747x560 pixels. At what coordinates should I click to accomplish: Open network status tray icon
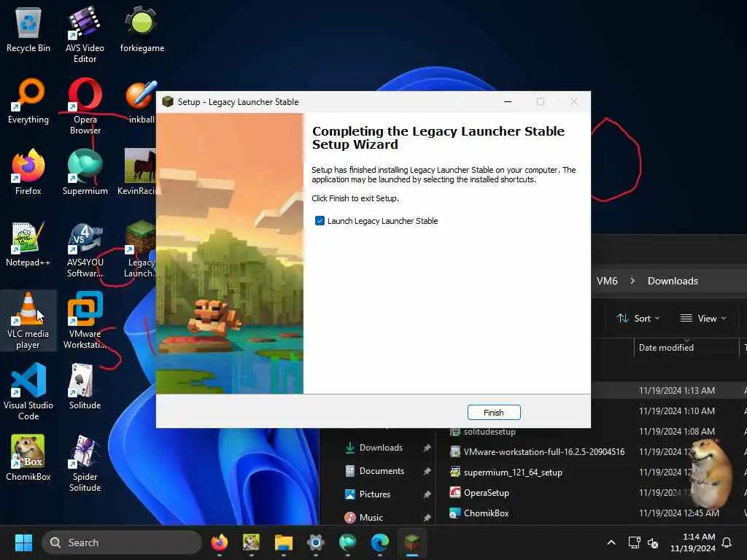click(x=634, y=542)
